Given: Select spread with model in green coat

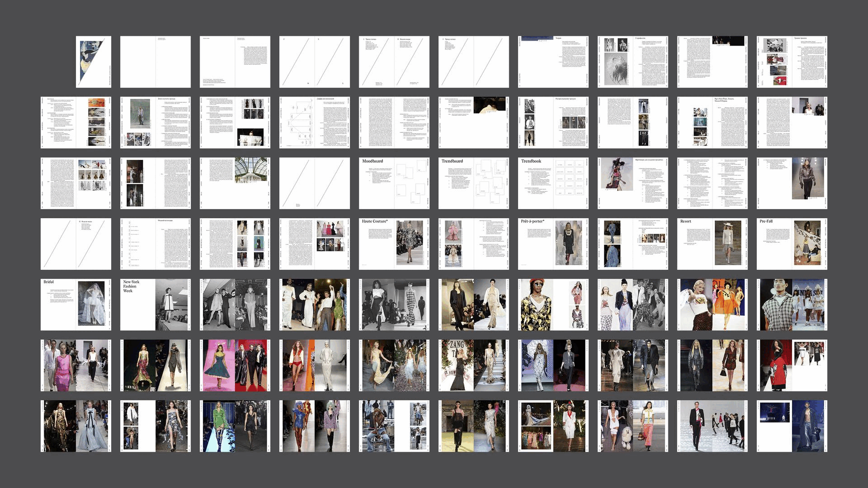Looking at the screenshot, I should tap(235, 426).
